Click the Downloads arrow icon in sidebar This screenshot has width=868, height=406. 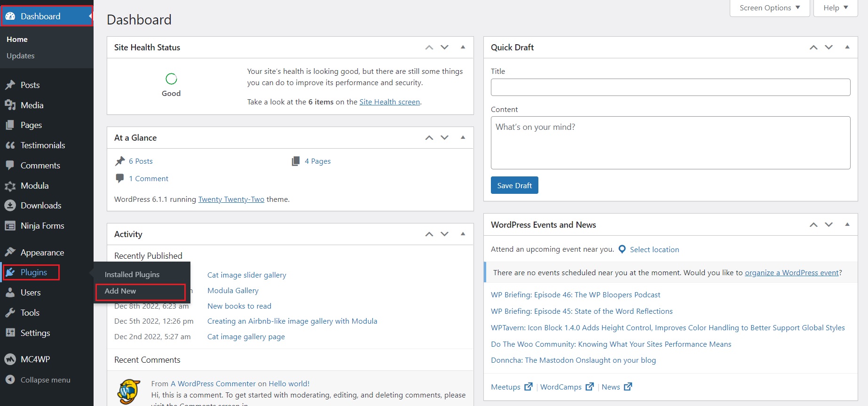click(10, 206)
